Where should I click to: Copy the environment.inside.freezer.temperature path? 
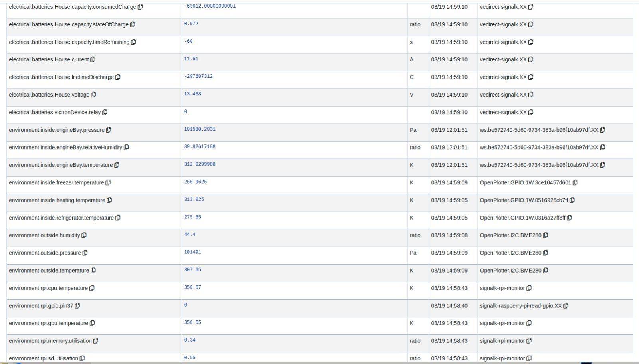point(108,182)
